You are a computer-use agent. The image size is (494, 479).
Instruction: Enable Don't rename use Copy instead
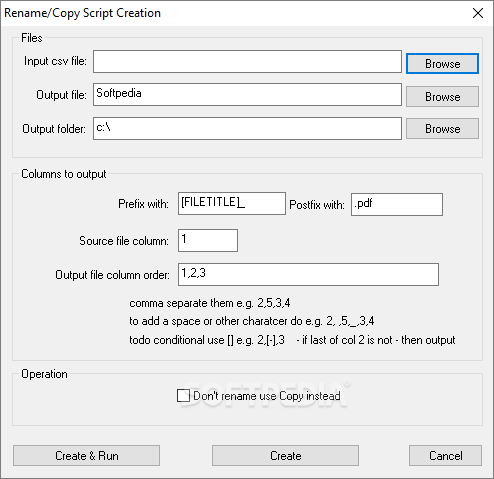[x=183, y=396]
